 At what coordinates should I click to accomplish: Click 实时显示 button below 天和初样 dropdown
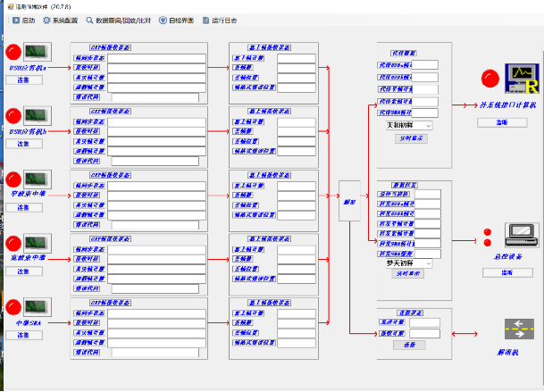[411, 138]
